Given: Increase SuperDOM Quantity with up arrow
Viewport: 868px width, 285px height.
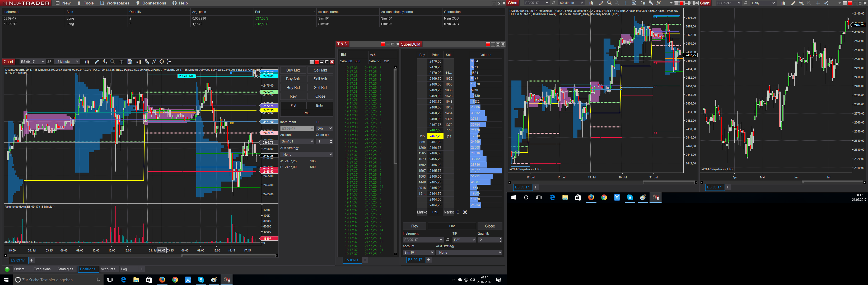Looking at the screenshot, I should [500, 239].
